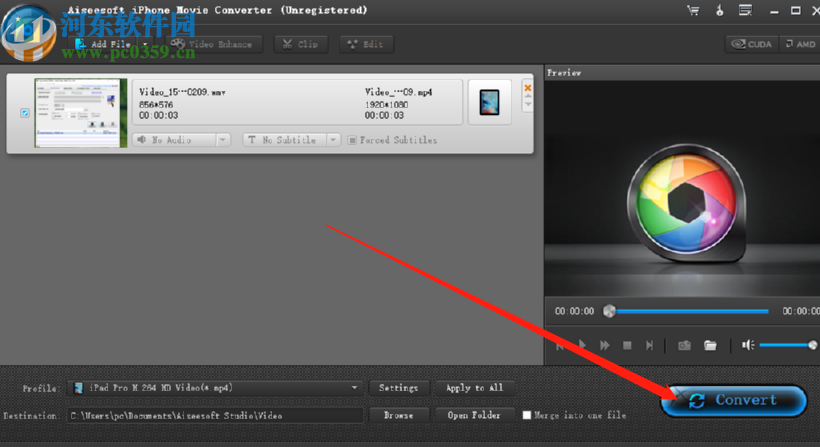This screenshot has width=820, height=447.
Task: Open the shopping cart purchase icon
Action: [x=693, y=10]
